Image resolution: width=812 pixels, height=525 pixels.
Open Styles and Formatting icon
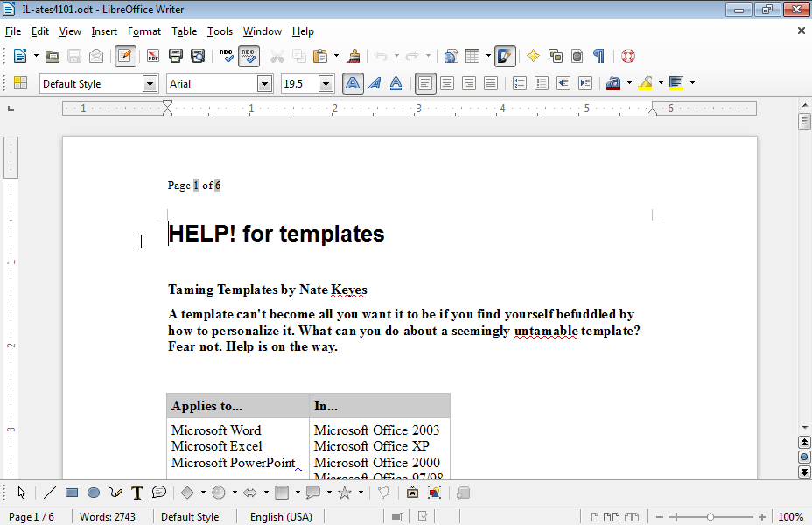coord(20,83)
